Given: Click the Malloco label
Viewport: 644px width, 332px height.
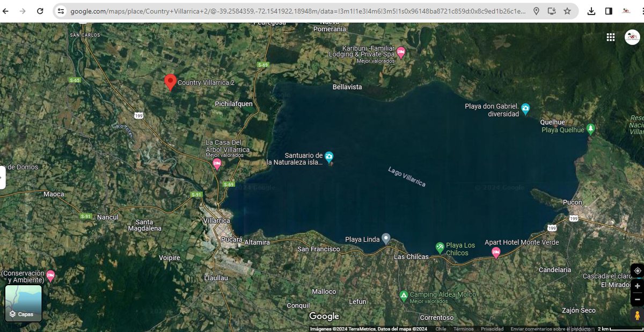Looking at the screenshot, I should point(324,292).
